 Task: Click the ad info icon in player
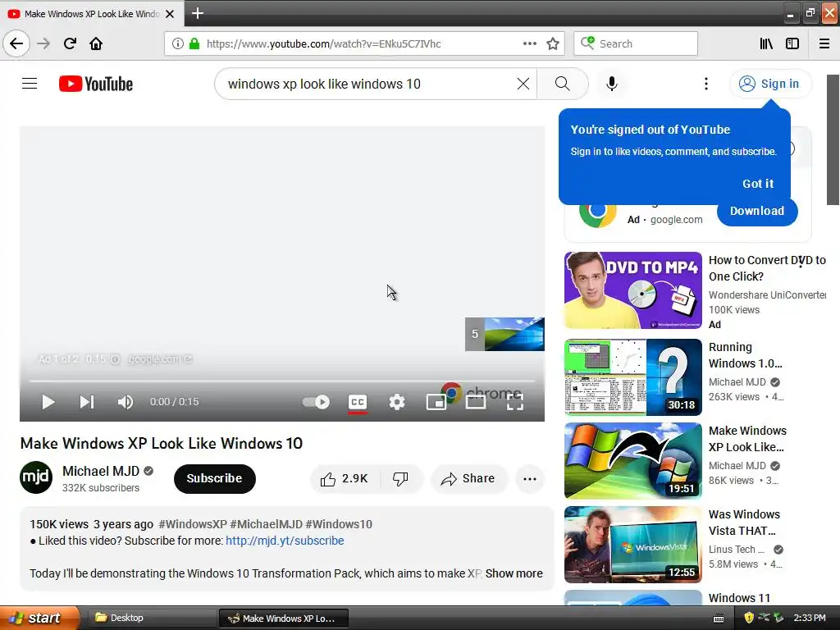coord(115,359)
